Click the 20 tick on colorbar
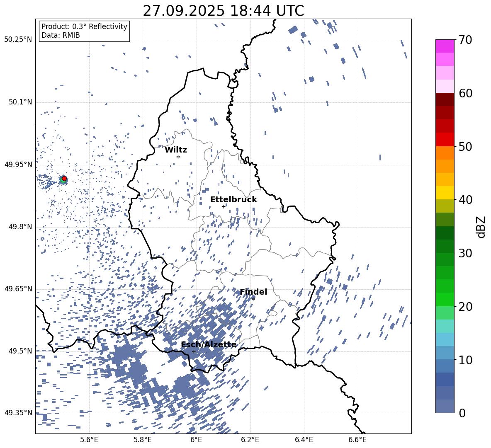The width and height of the screenshot is (491, 448). pos(465,306)
